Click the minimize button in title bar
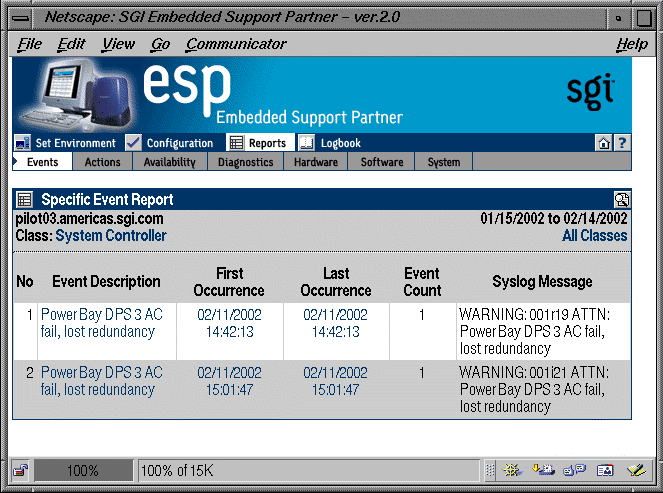This screenshot has width=663, height=493. [619, 18]
